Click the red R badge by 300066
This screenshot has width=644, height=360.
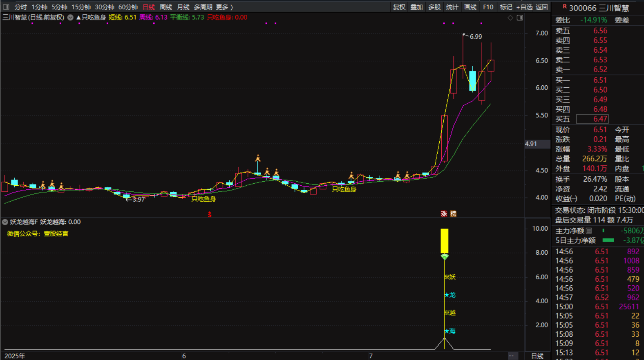(x=565, y=7)
